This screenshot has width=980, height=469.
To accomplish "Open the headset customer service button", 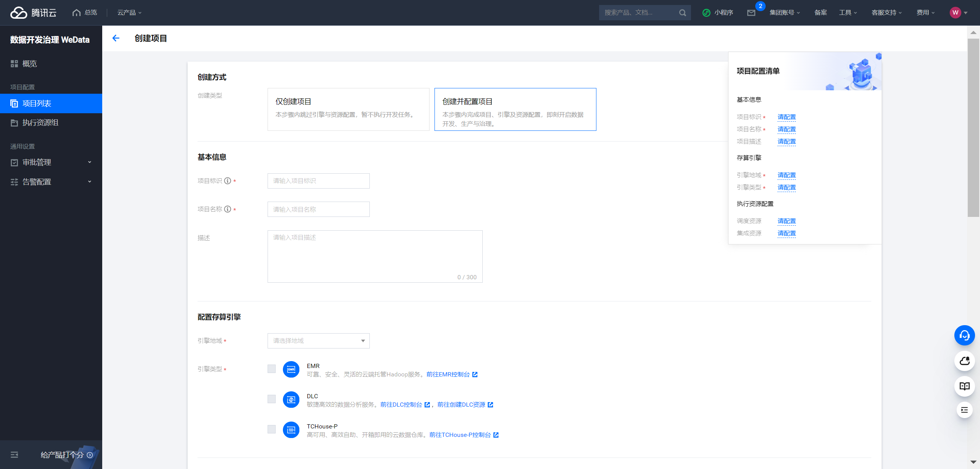I will point(964,335).
